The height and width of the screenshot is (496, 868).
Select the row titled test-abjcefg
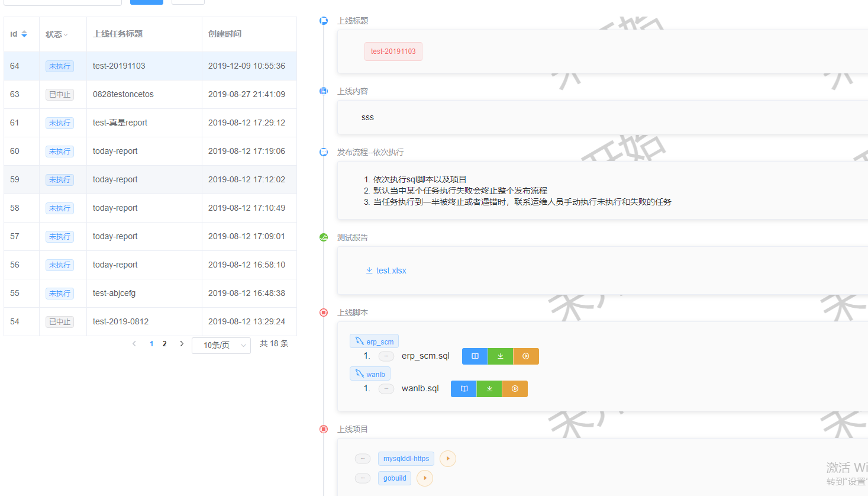click(150, 293)
